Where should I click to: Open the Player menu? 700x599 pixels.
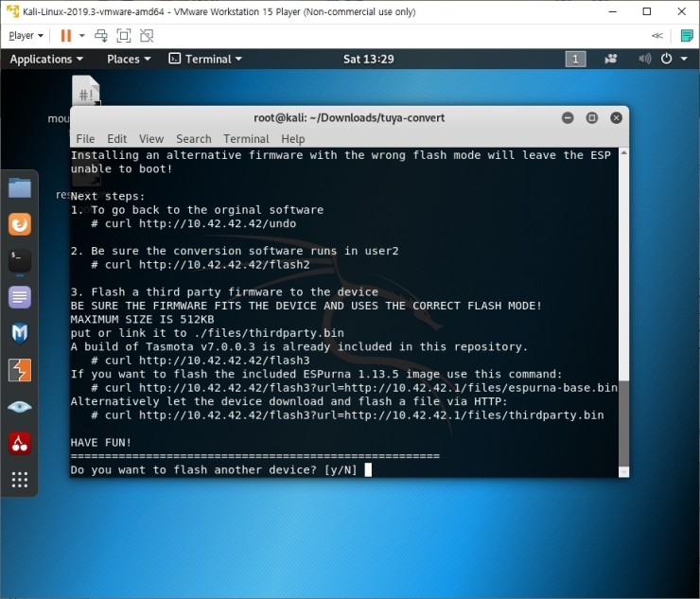26,35
